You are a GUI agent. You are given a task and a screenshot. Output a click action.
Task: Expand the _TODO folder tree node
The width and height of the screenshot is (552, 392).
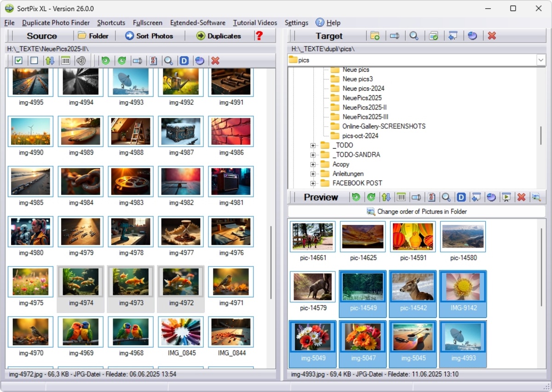pos(313,145)
